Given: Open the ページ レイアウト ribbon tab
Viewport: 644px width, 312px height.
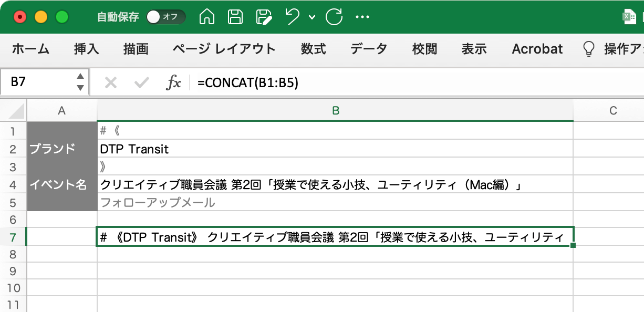Looking at the screenshot, I should pos(224,49).
